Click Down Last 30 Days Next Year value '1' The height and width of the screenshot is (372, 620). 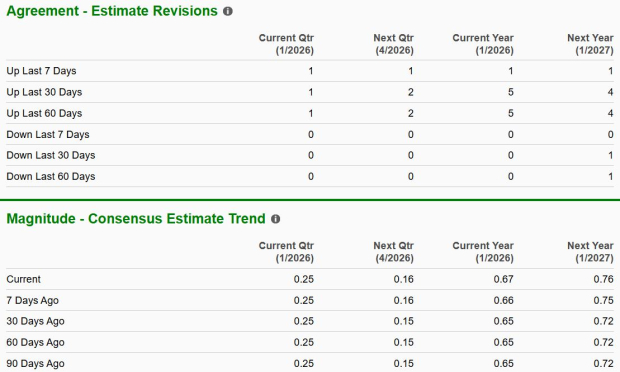click(x=611, y=155)
